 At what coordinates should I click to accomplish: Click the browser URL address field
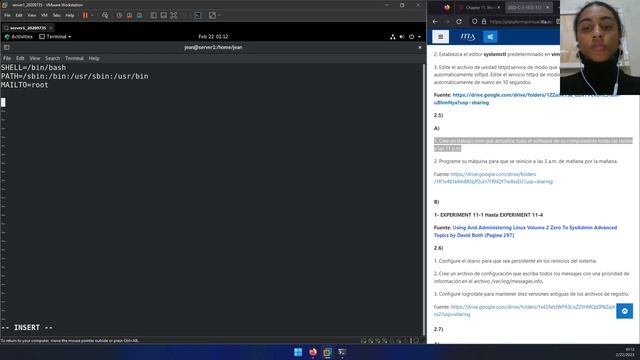(x=521, y=22)
